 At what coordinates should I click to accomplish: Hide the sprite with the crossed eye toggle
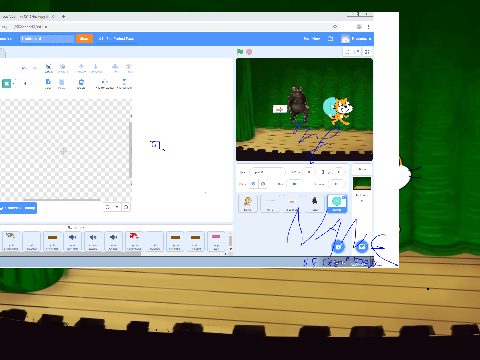point(263,184)
